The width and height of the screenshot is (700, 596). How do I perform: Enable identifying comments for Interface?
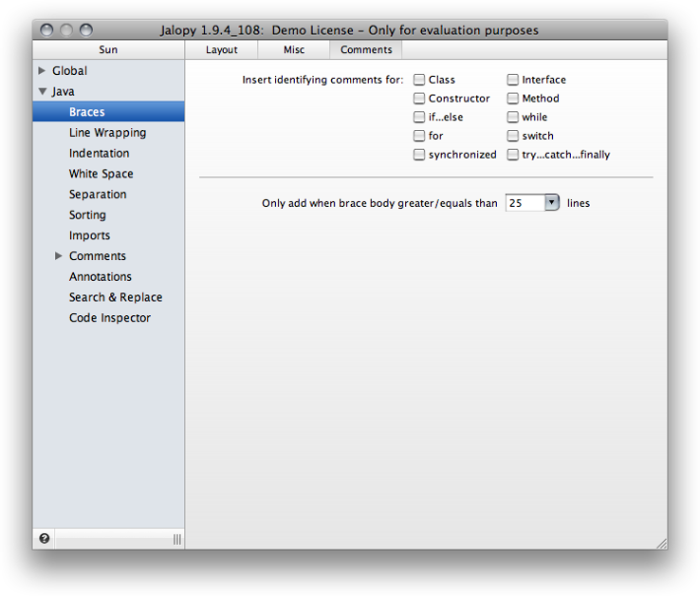coord(513,80)
